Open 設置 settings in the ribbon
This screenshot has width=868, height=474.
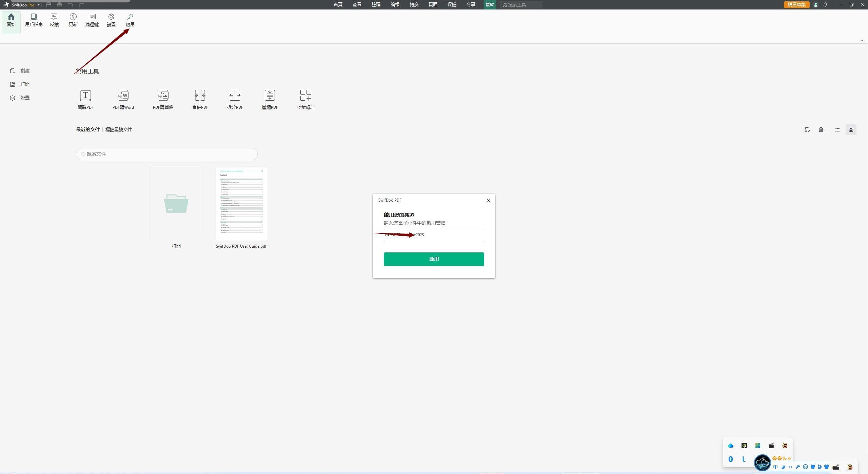pos(111,20)
